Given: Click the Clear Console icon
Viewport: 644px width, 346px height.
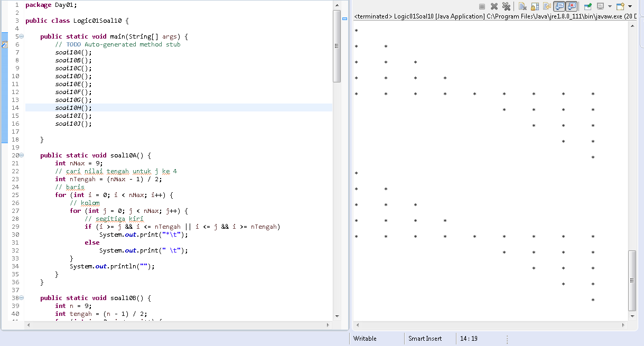Looking at the screenshot, I should click(523, 6).
